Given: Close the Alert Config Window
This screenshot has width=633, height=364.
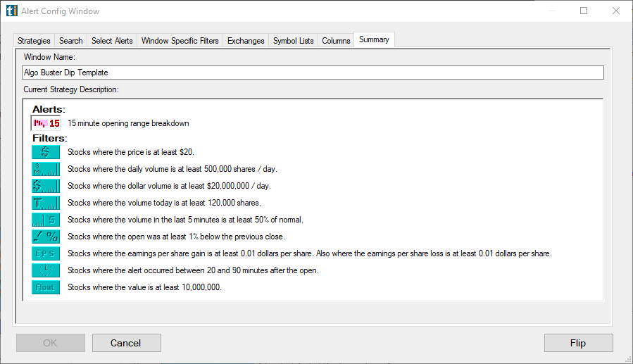Looking at the screenshot, I should [x=616, y=11].
